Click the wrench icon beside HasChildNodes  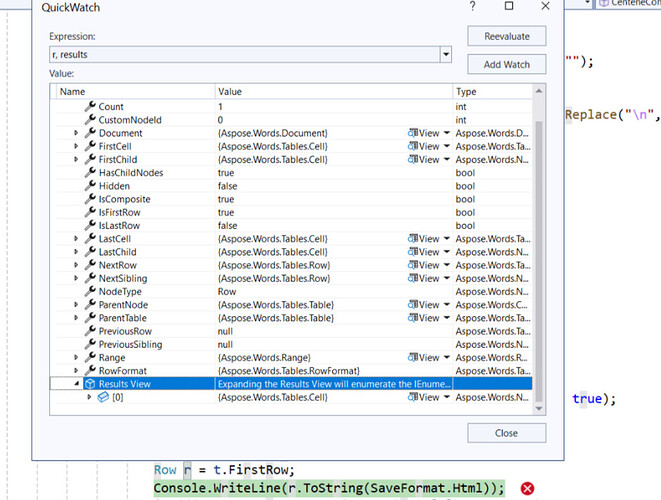90,173
